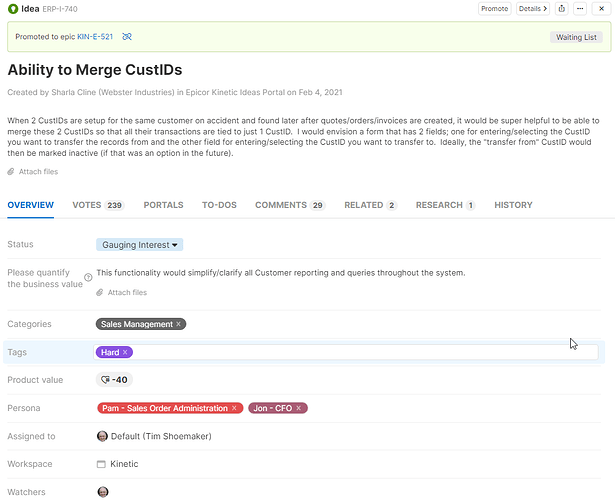The width and height of the screenshot is (615, 500).
Task: Click the green Idea lightbulb icon
Action: point(13,9)
